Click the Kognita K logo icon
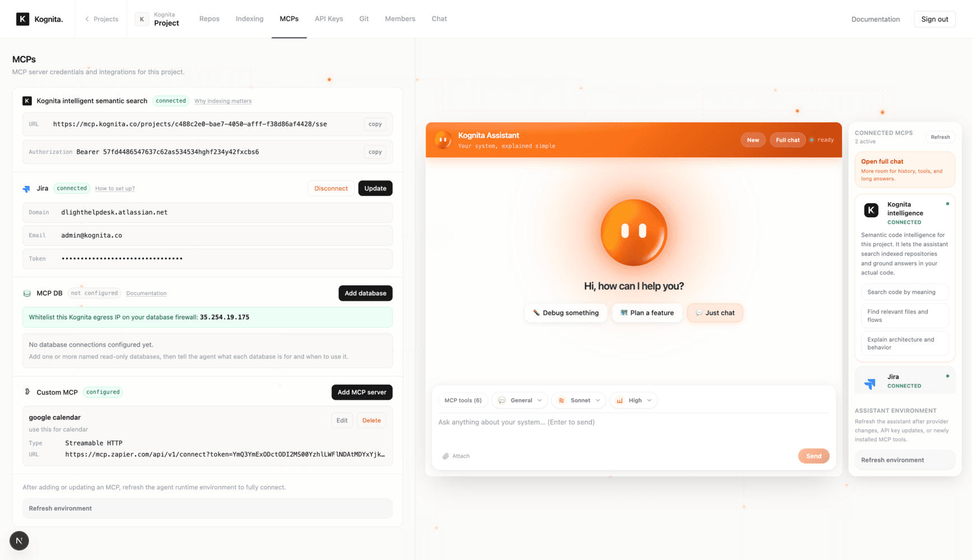This screenshot has width=972, height=560. click(x=22, y=19)
